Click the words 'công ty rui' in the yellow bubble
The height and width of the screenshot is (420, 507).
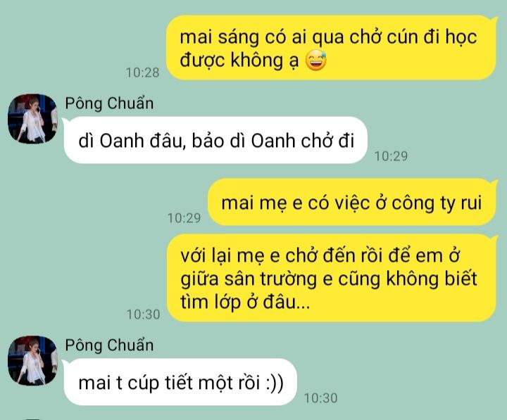pyautogui.click(x=436, y=203)
